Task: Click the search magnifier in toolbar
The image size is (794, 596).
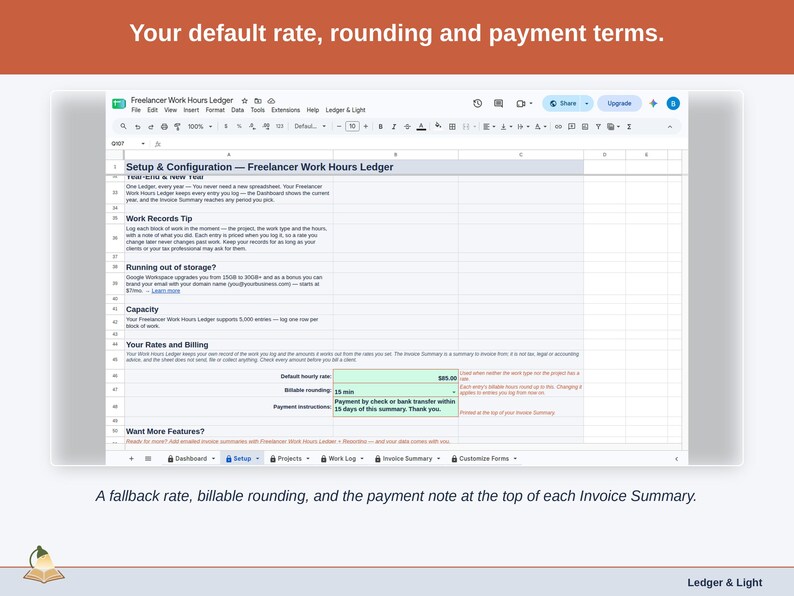Action: coord(123,127)
